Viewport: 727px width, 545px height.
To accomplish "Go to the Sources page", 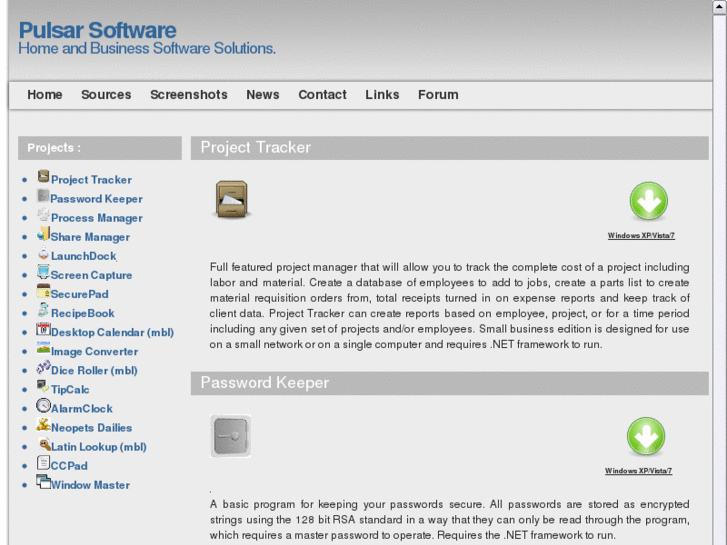I will [x=106, y=95].
